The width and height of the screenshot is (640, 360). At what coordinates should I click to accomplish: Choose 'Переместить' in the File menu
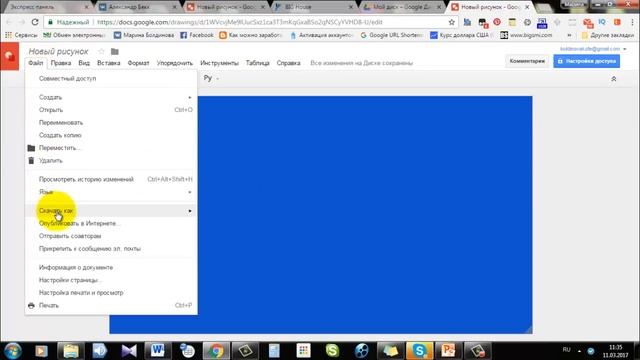click(111, 148)
